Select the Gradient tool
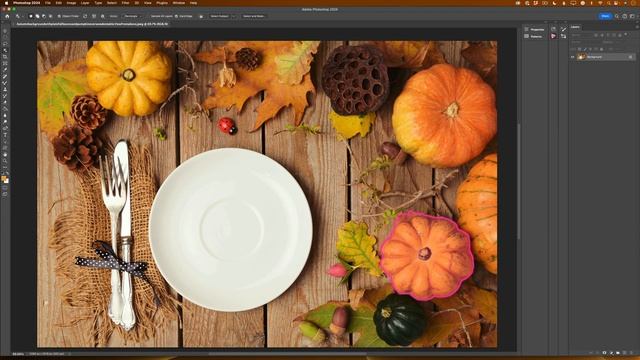The height and width of the screenshot is (360, 640). [5, 109]
